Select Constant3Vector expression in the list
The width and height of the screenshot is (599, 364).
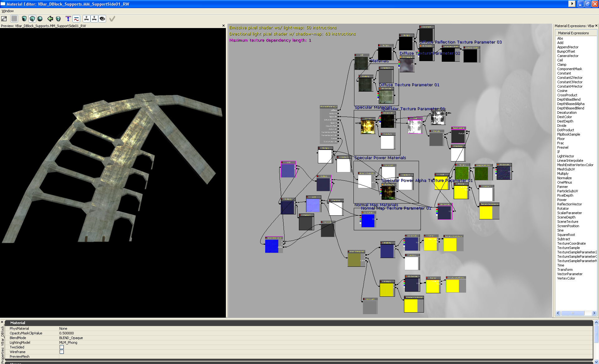coord(570,82)
